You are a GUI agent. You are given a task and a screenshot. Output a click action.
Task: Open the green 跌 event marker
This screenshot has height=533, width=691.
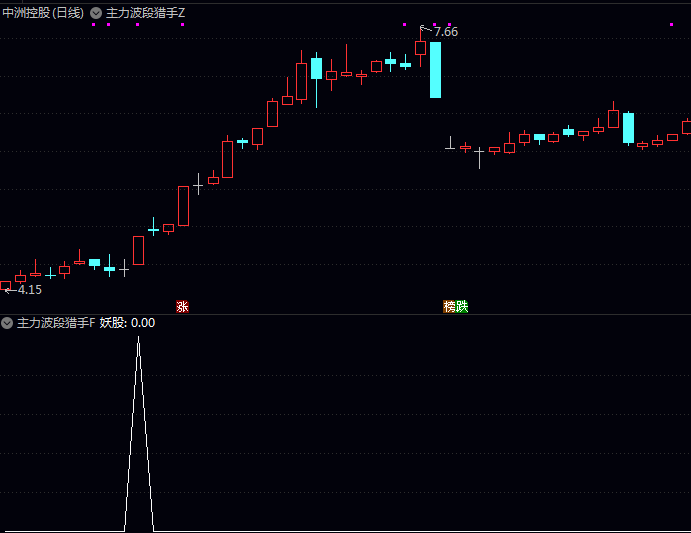tap(462, 306)
